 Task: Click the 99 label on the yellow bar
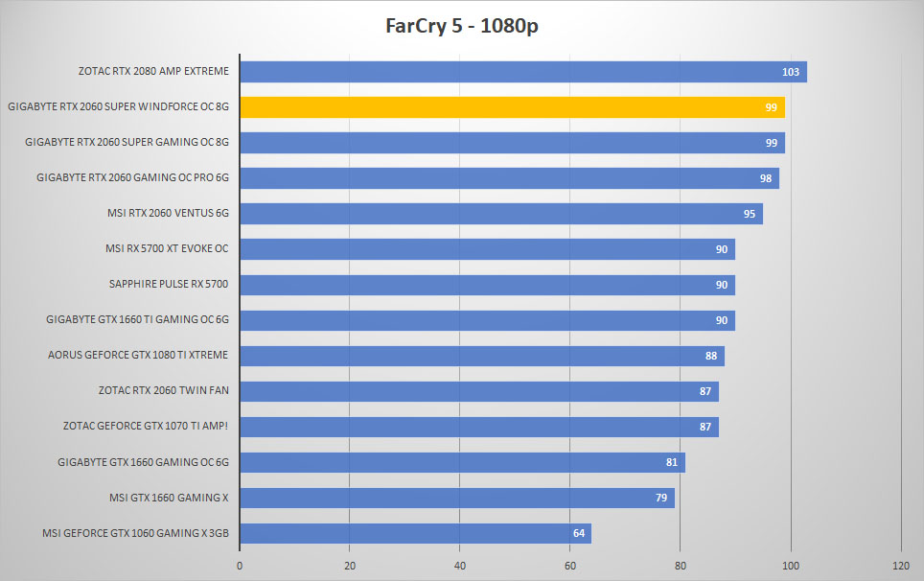[771, 107]
